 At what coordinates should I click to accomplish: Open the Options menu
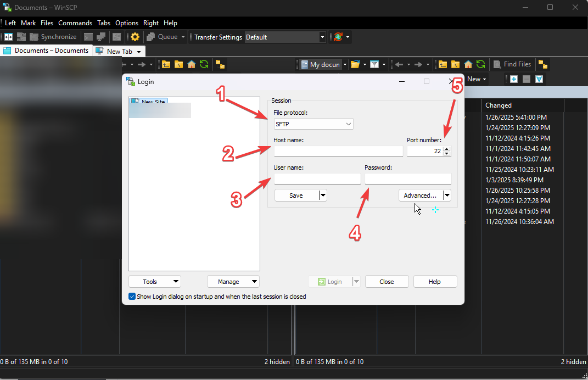pyautogui.click(x=127, y=23)
